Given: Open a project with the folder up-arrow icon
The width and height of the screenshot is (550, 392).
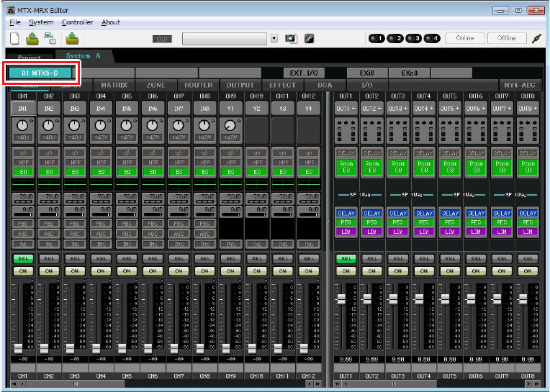Looking at the screenshot, I should pos(32,39).
